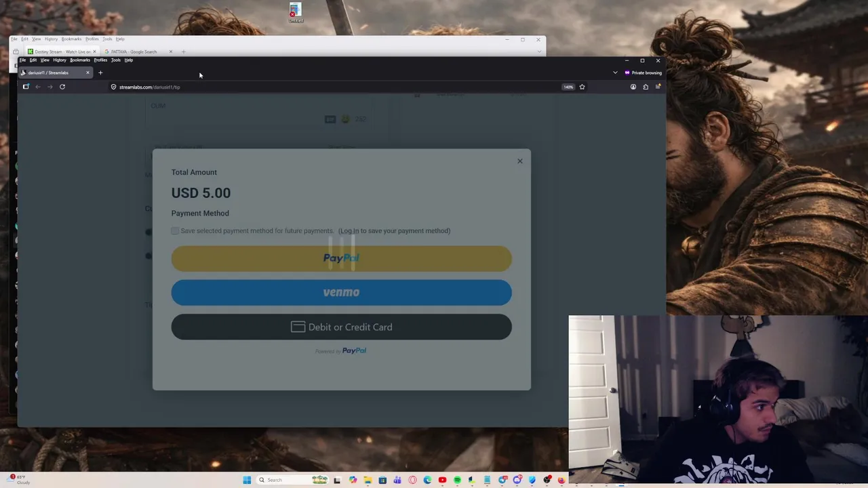Open Edit menu in the dark Firefox window
868x488 pixels.
coord(33,60)
